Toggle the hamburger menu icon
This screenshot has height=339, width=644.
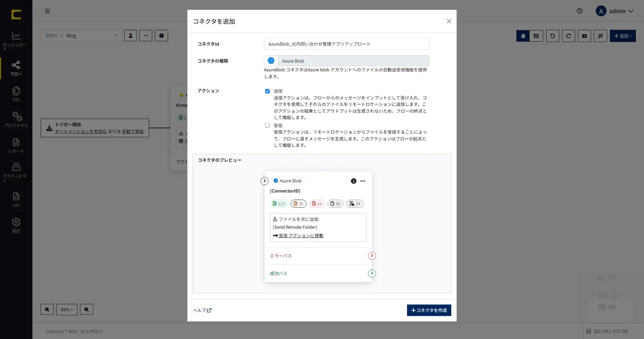coord(47,11)
